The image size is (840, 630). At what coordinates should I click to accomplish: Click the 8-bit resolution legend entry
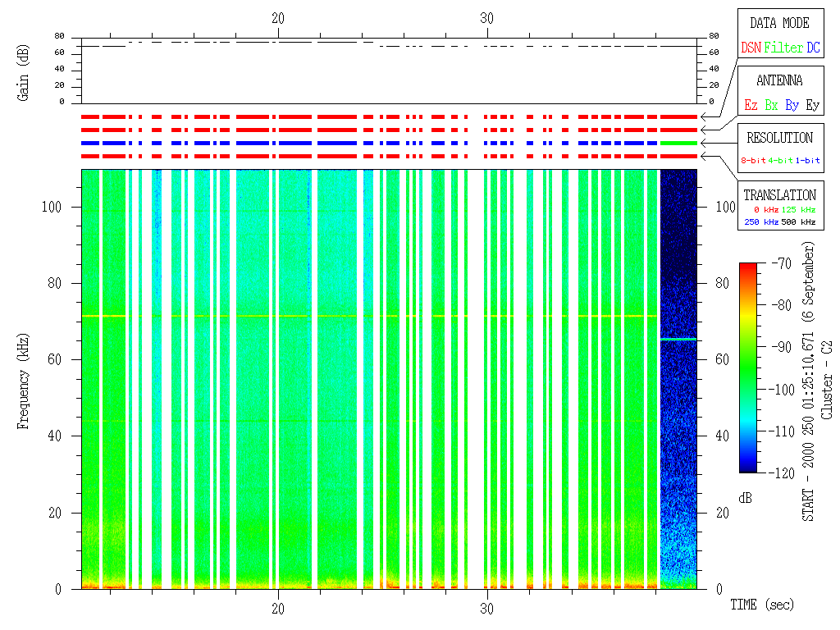pyautogui.click(x=753, y=161)
